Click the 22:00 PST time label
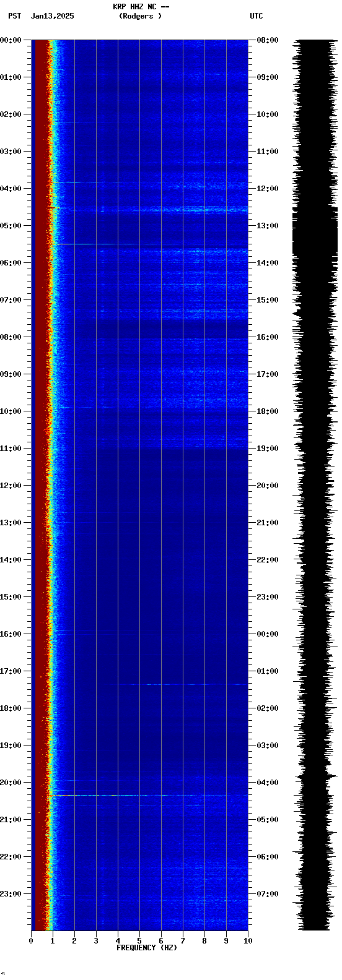This screenshot has height=980, width=342. coord(11,857)
